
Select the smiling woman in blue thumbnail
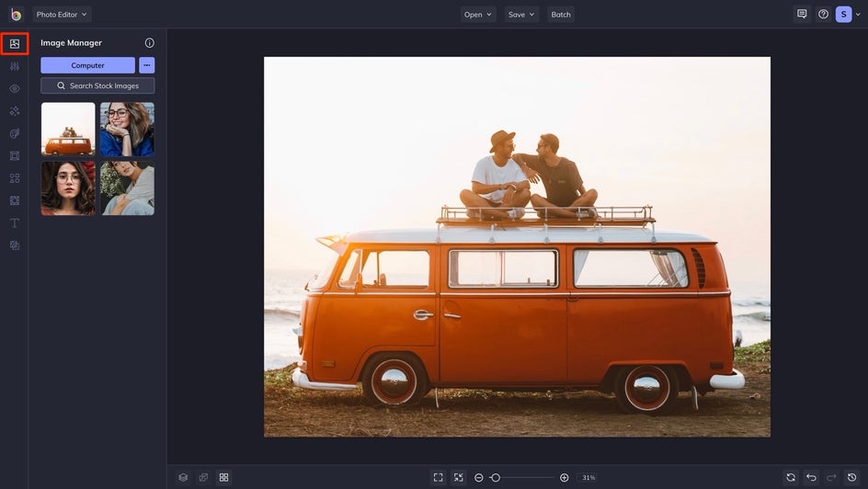coord(127,129)
